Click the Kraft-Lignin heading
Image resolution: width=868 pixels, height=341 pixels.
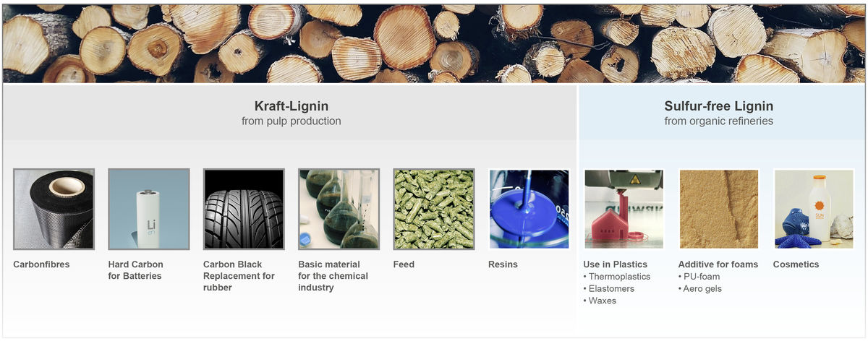[291, 106]
